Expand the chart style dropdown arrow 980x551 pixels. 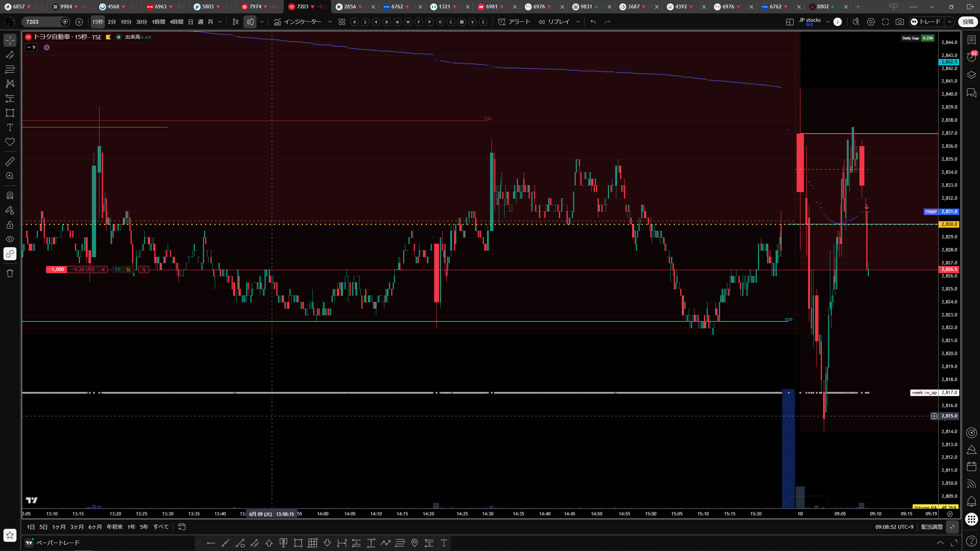coord(262,22)
